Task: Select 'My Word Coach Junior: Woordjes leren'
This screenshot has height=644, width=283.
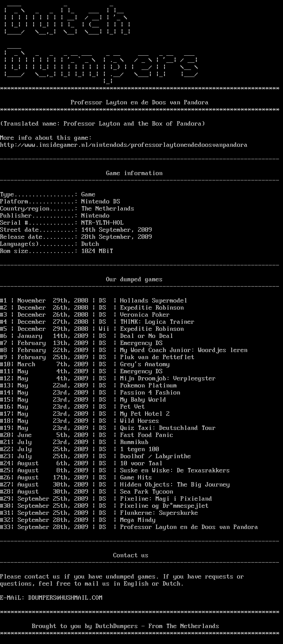Action: tap(184, 350)
